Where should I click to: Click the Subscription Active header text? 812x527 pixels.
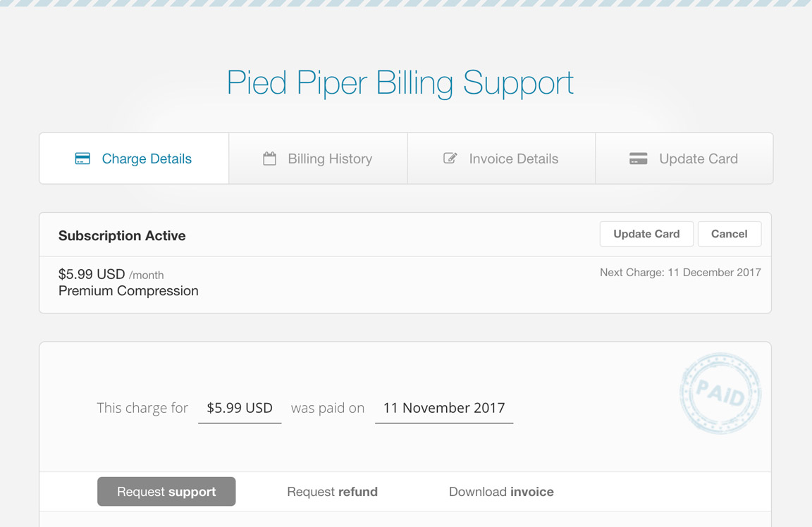122,235
